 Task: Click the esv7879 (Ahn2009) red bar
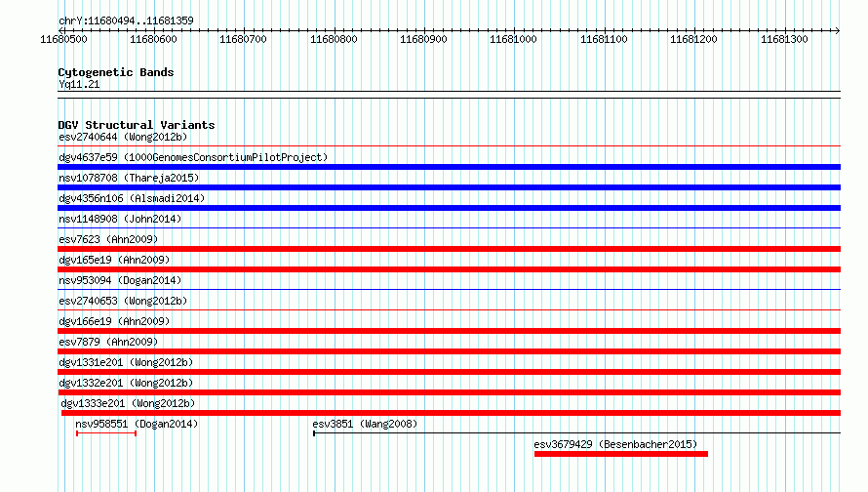tap(449, 351)
